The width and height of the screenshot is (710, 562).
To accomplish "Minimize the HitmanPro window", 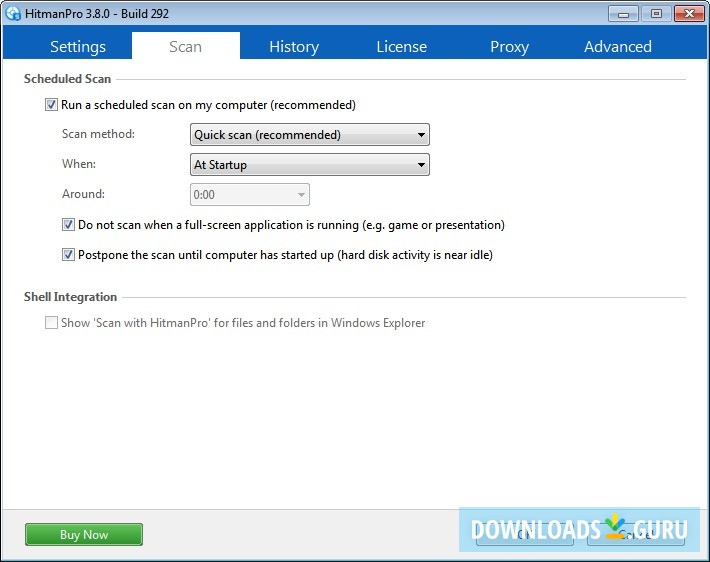I will [624, 14].
